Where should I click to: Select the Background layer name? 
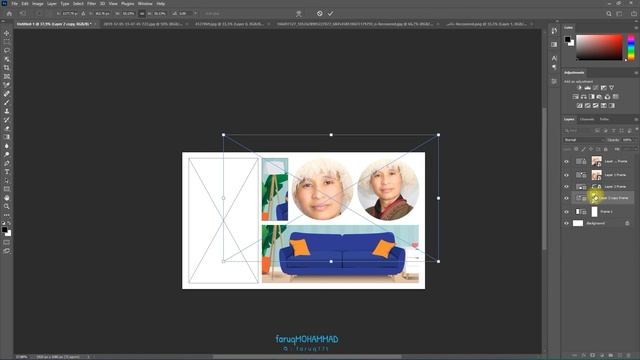(x=596, y=223)
